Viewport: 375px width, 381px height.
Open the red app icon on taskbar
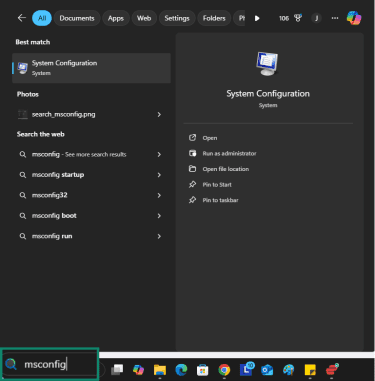pyautogui.click(x=332, y=369)
